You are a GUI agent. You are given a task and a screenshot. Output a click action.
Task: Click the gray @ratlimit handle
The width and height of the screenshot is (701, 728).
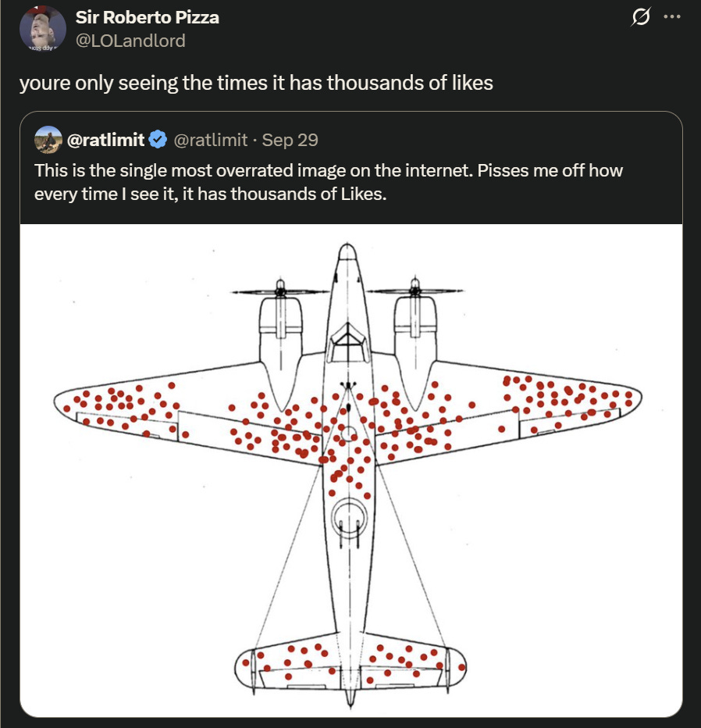click(210, 140)
